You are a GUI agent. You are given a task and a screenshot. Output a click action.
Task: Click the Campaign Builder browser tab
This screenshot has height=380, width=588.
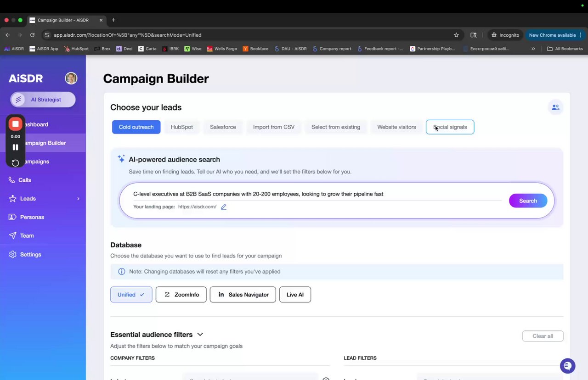[67, 20]
